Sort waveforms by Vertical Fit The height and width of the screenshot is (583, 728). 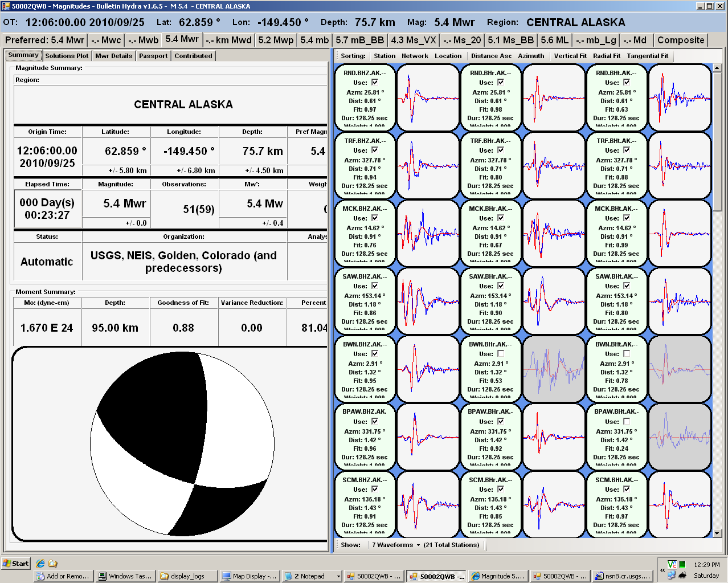(570, 56)
